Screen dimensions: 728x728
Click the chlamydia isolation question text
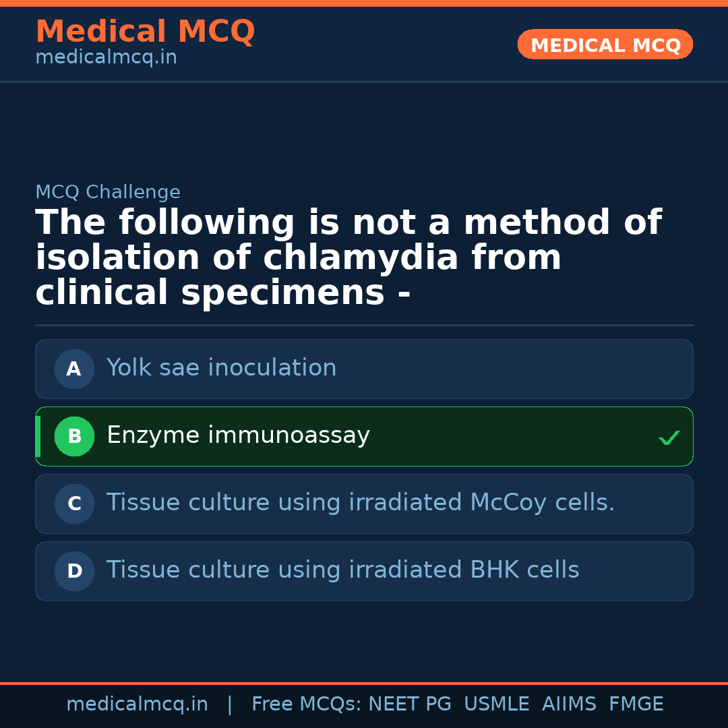point(348,258)
